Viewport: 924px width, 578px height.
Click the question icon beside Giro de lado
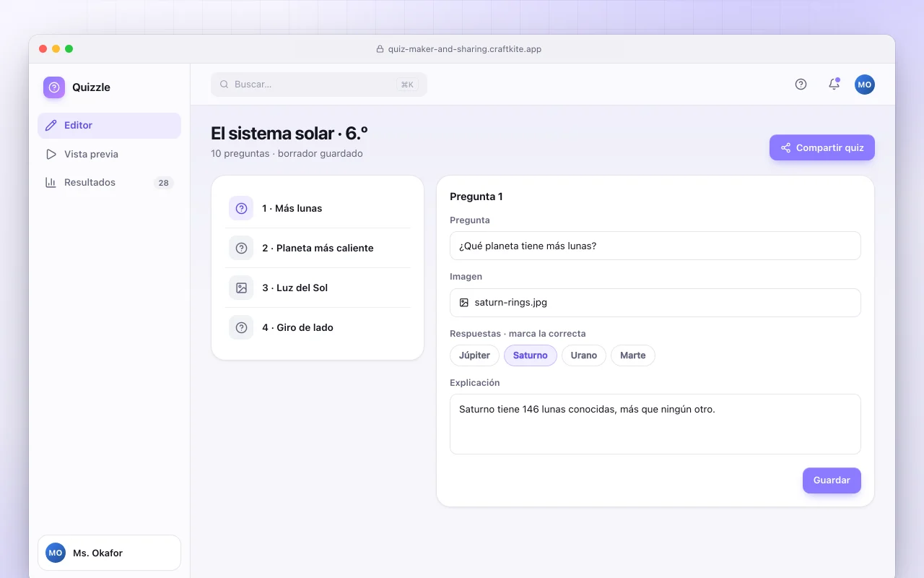(x=241, y=327)
